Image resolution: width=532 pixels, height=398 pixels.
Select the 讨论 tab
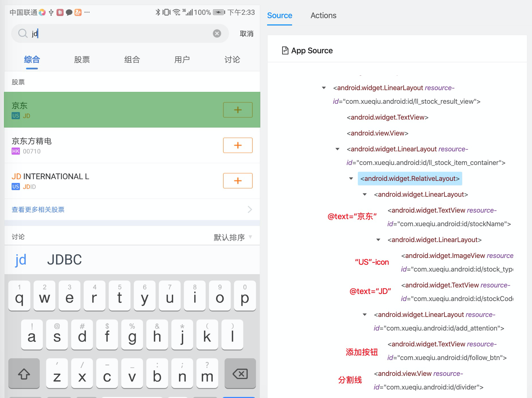(232, 60)
